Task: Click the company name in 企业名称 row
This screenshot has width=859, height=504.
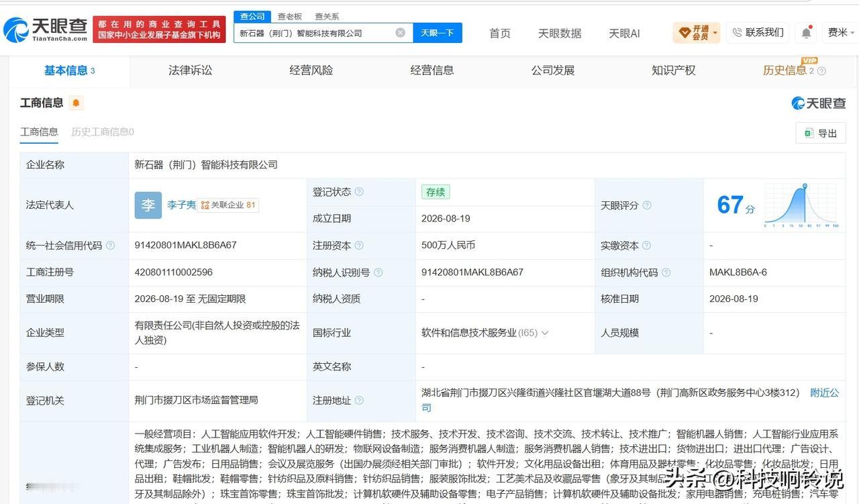Action: click(x=206, y=165)
